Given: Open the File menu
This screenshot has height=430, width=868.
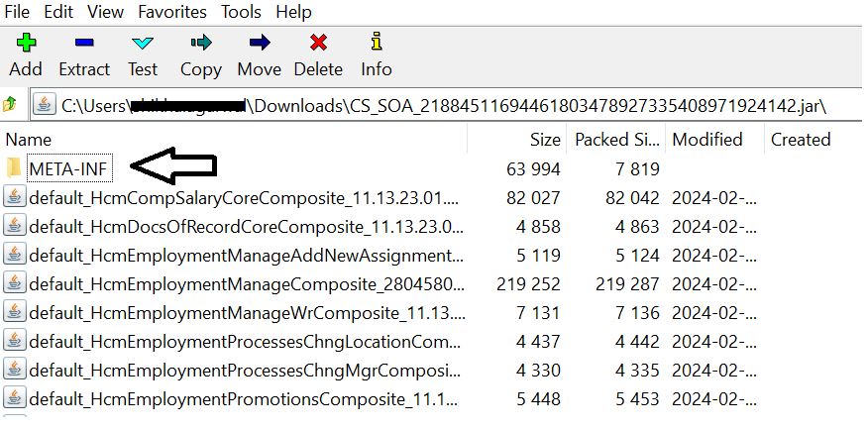Looking at the screenshot, I should pos(17,12).
